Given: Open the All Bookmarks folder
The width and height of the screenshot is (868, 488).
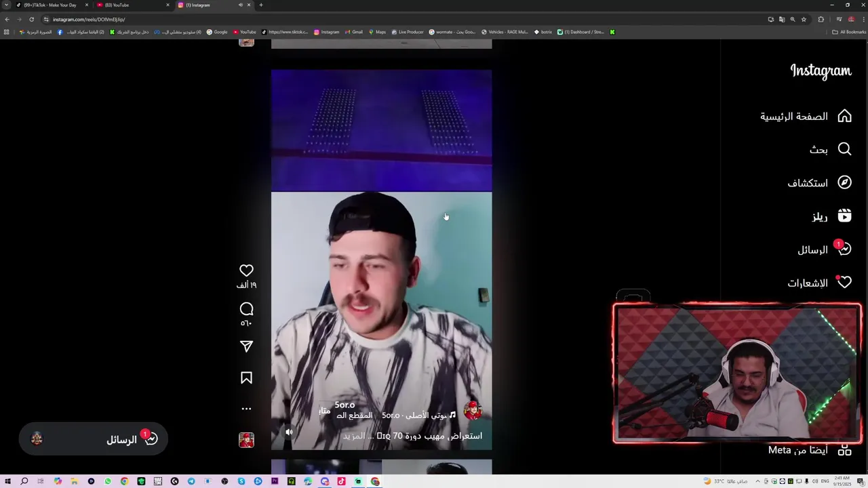Looking at the screenshot, I should pos(849,32).
